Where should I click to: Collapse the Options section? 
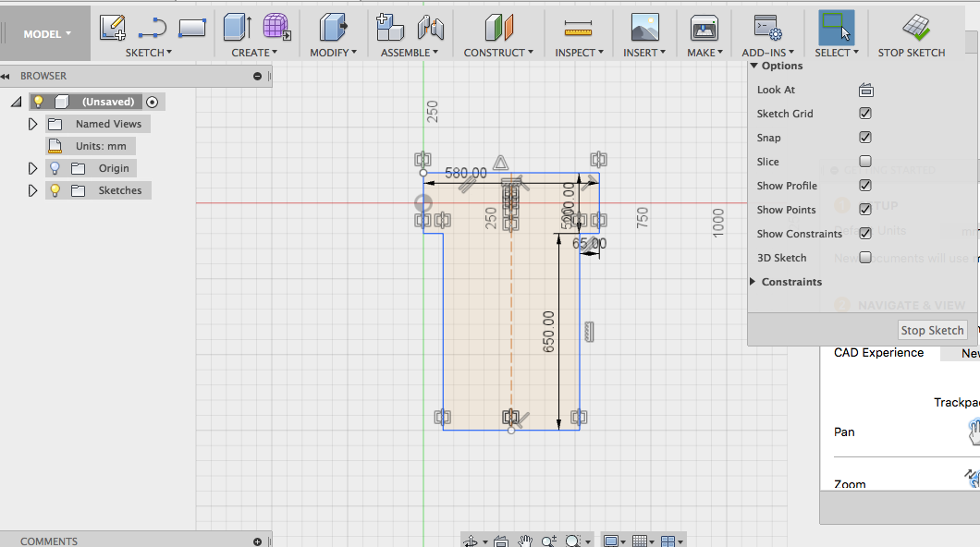click(753, 66)
